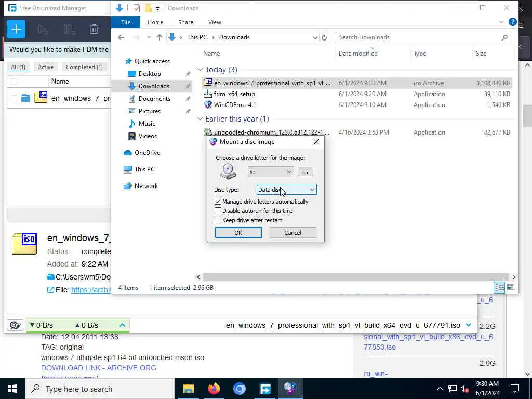Open Free Download Manager taskbar icon
This screenshot has width=532, height=399.
(x=265, y=389)
